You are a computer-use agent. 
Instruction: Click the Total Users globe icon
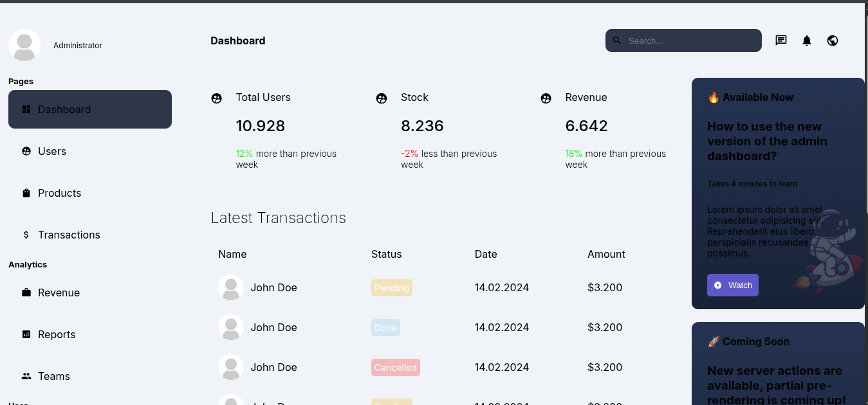(x=217, y=98)
